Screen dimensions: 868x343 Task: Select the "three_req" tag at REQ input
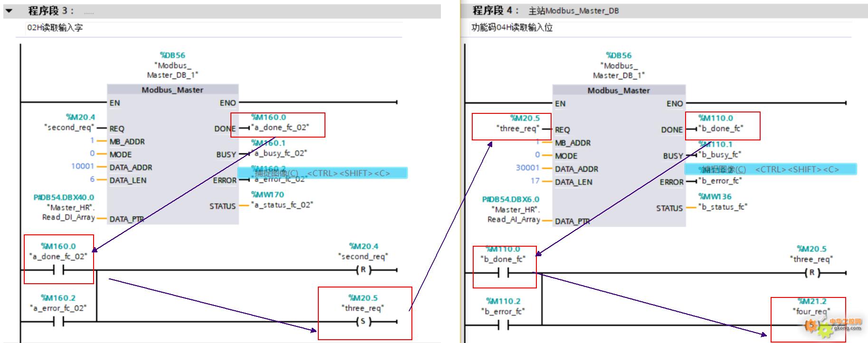[518, 128]
